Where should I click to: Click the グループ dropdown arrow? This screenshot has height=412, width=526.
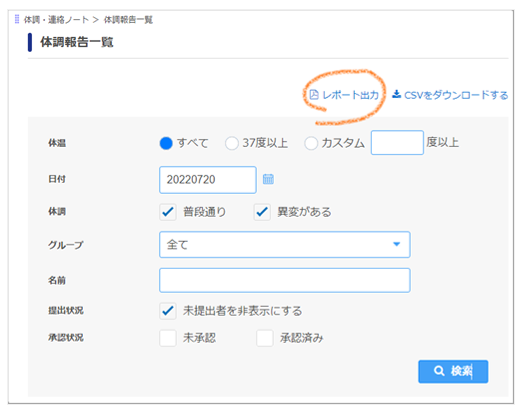[x=397, y=244]
